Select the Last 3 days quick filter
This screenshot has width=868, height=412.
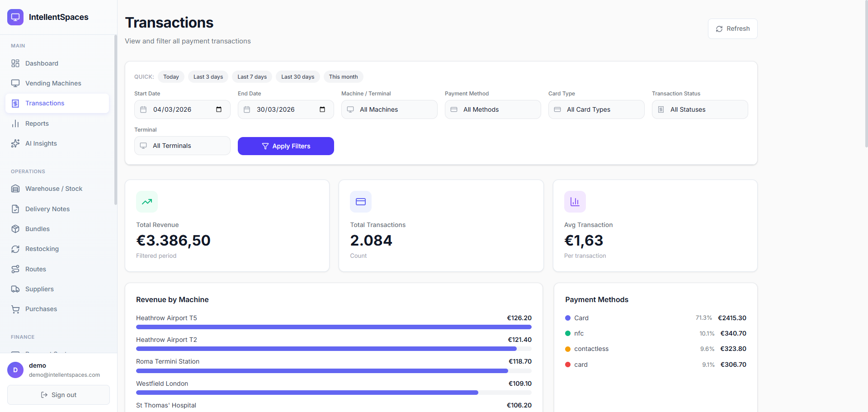(208, 77)
